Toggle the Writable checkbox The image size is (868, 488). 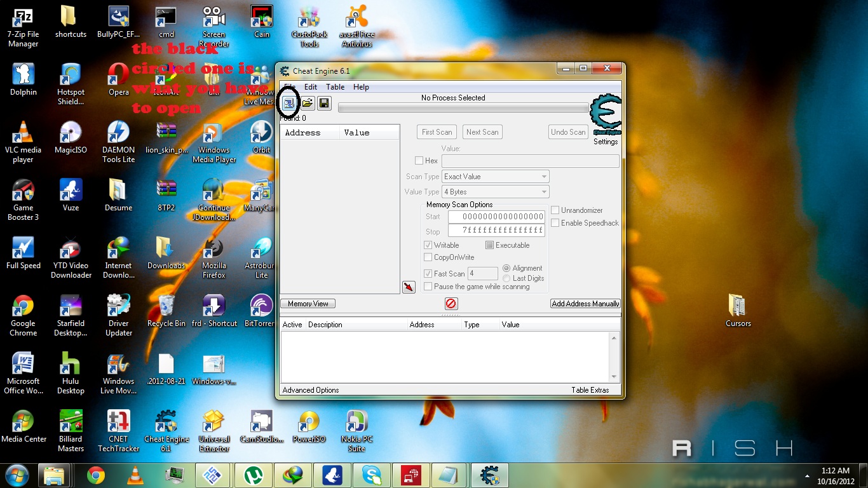click(428, 245)
